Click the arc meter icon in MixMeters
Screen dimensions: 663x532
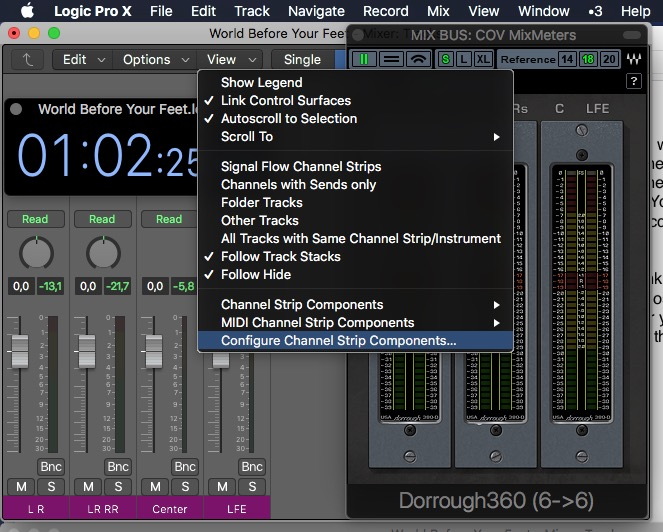tap(418, 59)
